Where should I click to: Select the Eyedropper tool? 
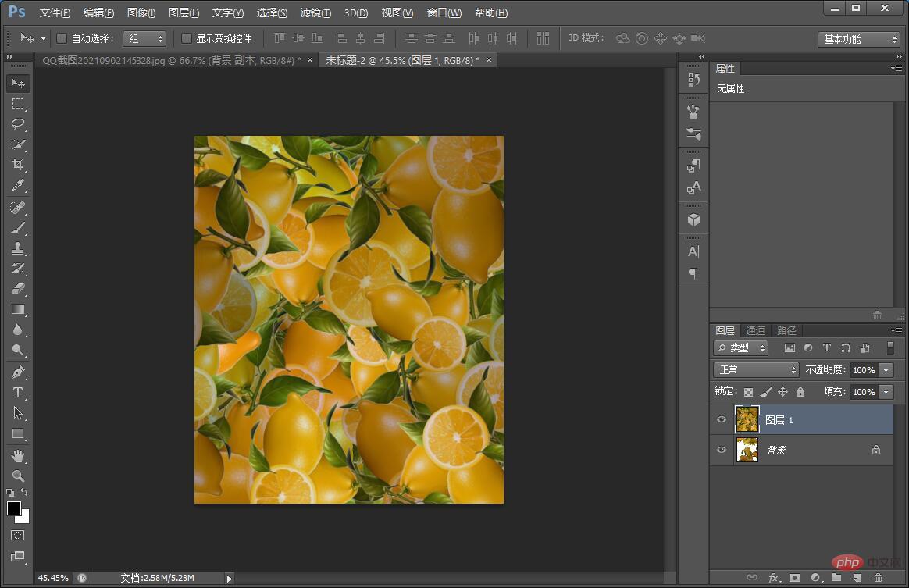tap(18, 185)
